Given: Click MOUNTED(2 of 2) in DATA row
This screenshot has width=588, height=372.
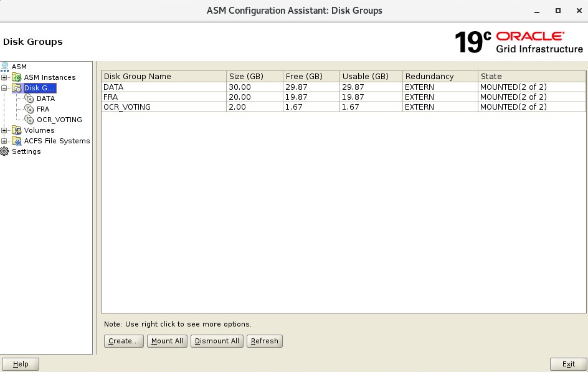Looking at the screenshot, I should (x=532, y=87).
